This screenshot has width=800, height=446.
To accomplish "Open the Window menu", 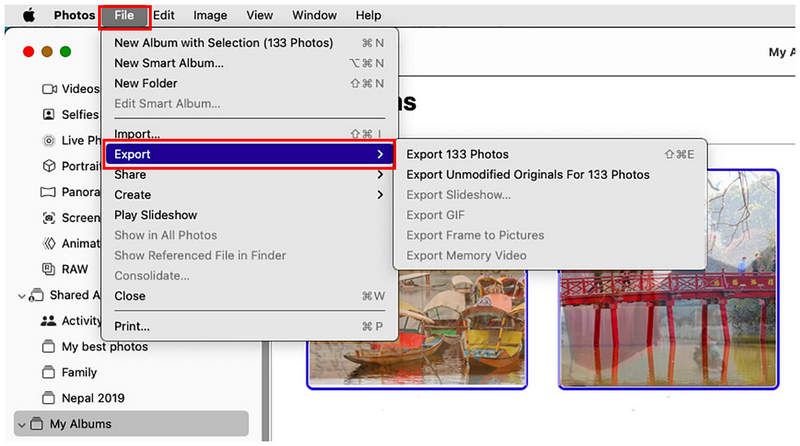I will click(x=314, y=15).
